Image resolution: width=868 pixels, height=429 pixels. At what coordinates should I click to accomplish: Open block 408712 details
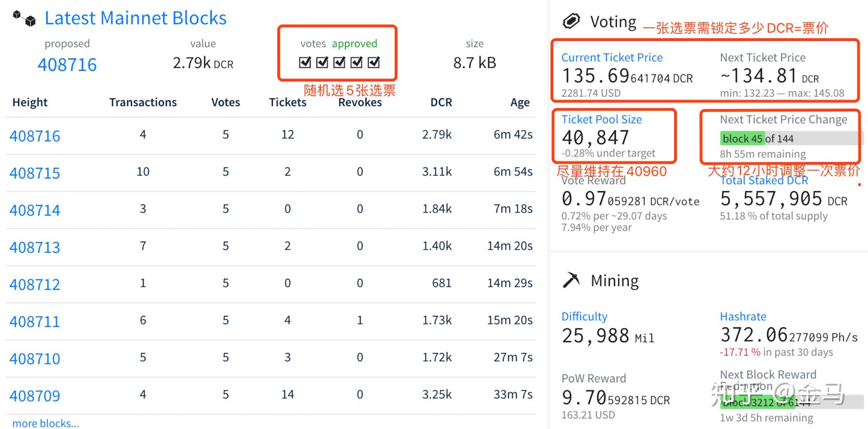point(35,284)
